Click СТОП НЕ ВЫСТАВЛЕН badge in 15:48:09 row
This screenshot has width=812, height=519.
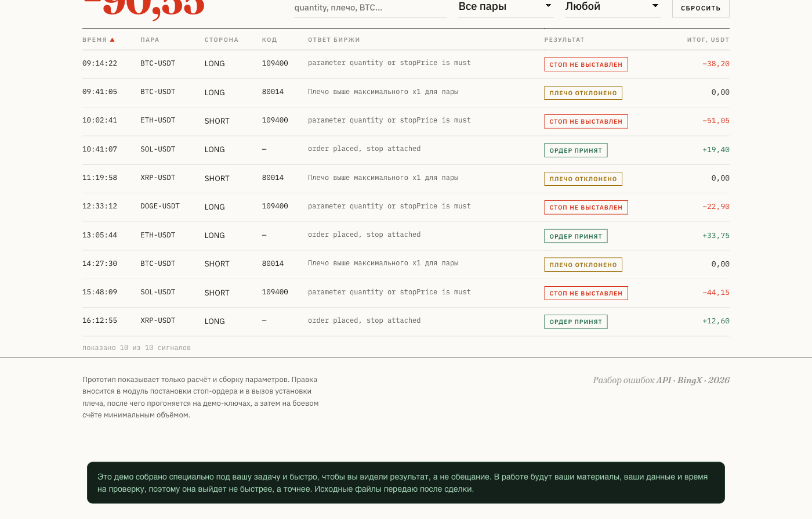[586, 293]
